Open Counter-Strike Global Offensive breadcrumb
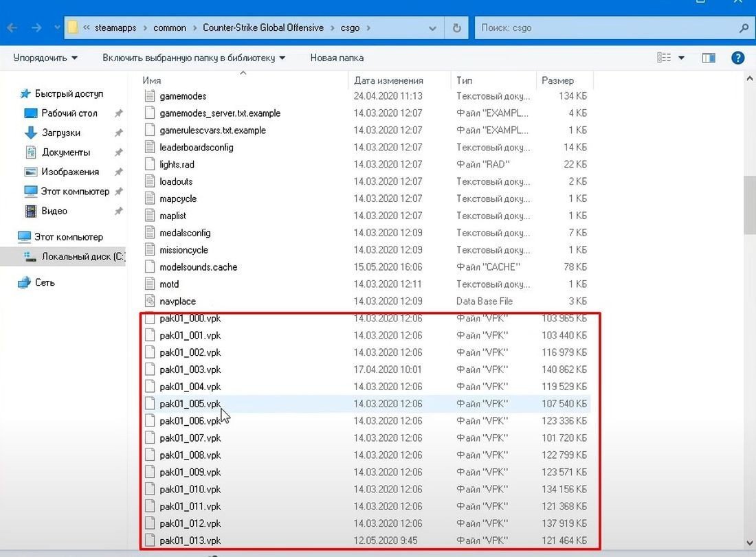The width and height of the screenshot is (756, 557). point(263,28)
